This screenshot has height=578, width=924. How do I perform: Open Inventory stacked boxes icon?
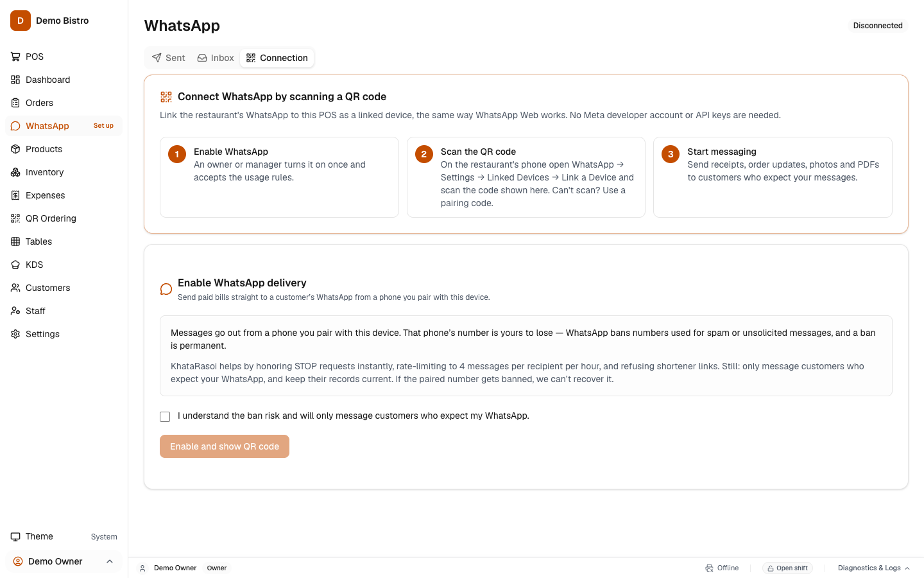point(15,172)
